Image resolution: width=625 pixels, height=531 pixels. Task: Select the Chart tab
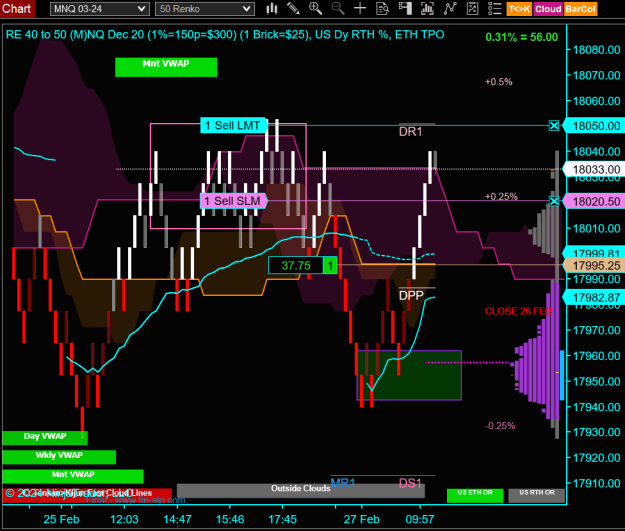17,8
